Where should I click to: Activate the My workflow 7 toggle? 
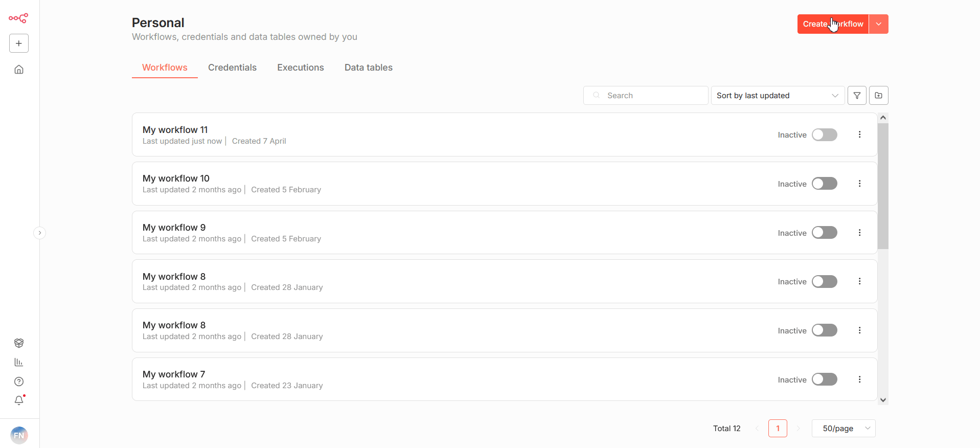point(825,379)
